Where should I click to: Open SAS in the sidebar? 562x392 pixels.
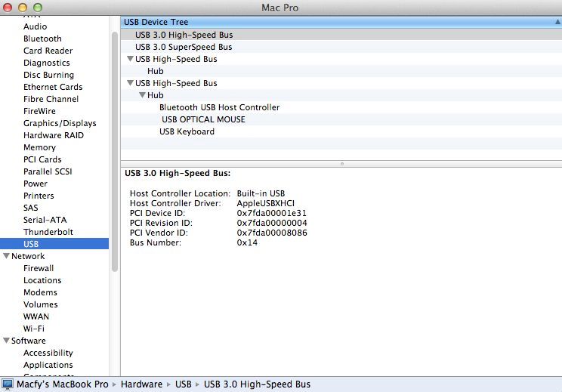click(30, 208)
